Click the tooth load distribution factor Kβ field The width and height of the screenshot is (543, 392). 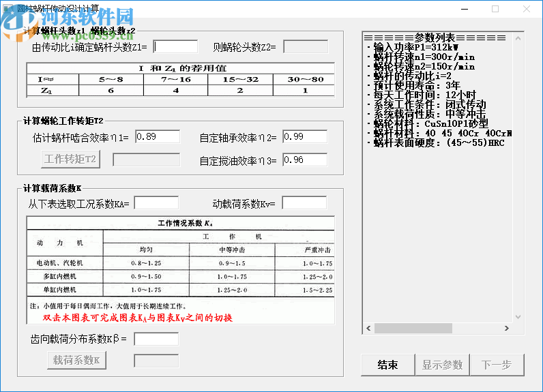point(156,339)
